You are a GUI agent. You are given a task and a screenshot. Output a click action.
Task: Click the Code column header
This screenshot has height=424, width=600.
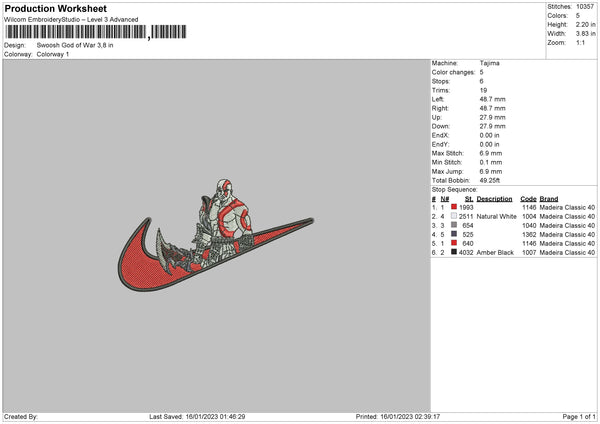click(528, 199)
